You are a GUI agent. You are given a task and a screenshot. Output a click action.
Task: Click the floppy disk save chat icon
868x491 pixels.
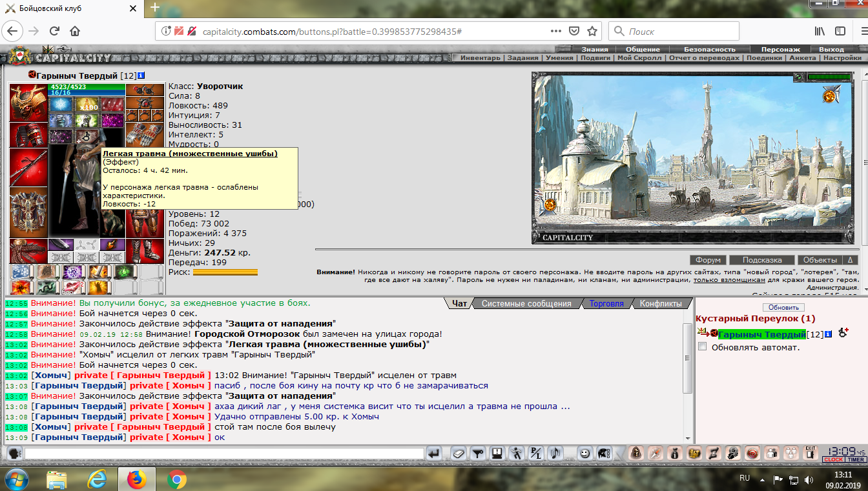[497, 454]
